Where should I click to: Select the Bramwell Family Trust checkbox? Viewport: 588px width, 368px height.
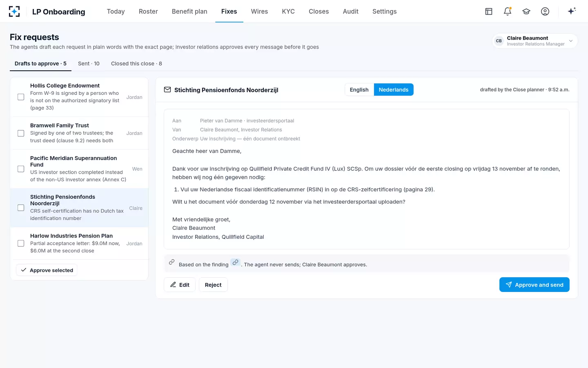coord(21,133)
